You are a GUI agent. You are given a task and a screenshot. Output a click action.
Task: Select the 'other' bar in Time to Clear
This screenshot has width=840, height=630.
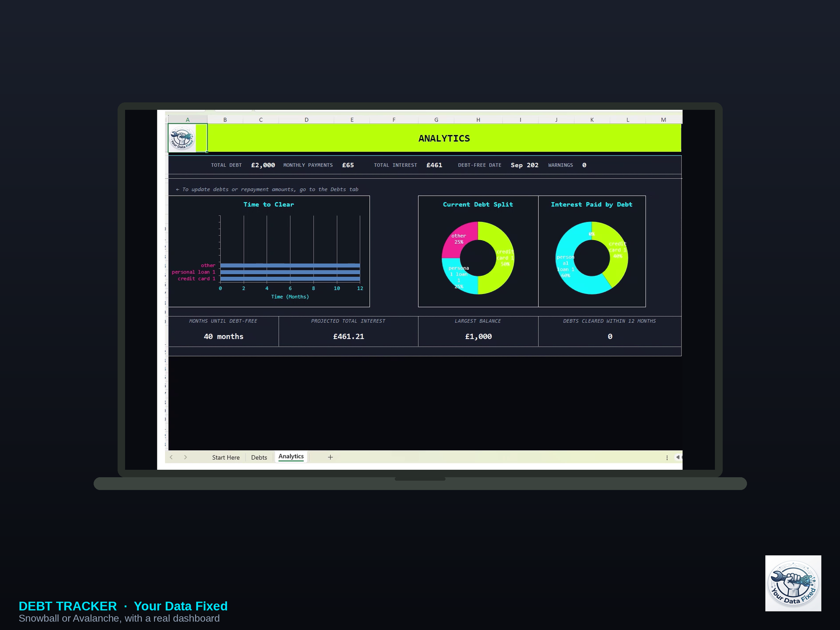tap(290, 265)
